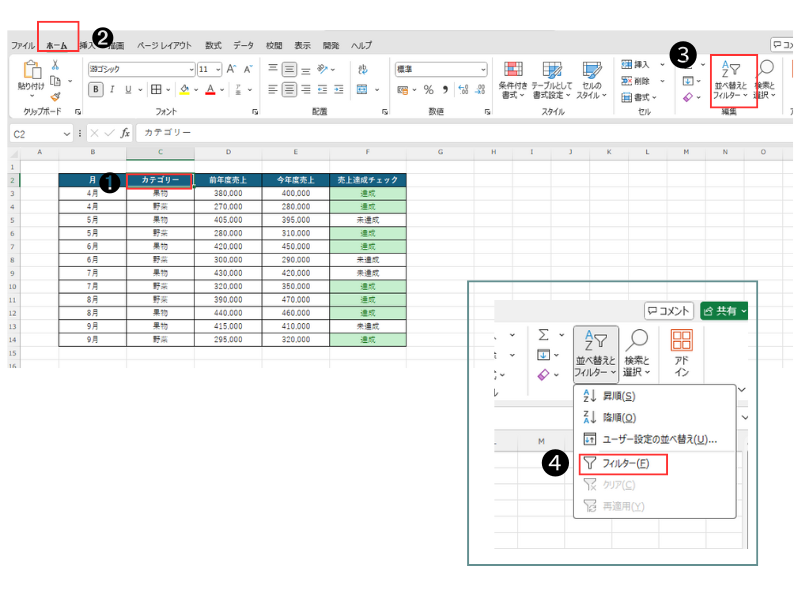Image resolution: width=800 pixels, height=600 pixels.
Task: Select the カテゴリー header cell
Action: point(160,180)
